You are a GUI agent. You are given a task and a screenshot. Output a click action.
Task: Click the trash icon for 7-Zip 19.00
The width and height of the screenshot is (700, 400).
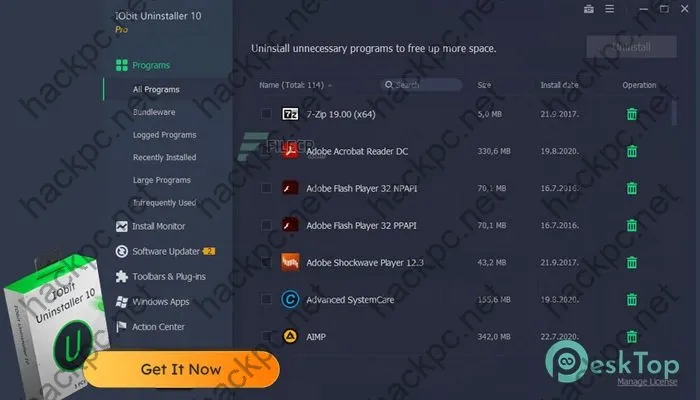(632, 114)
